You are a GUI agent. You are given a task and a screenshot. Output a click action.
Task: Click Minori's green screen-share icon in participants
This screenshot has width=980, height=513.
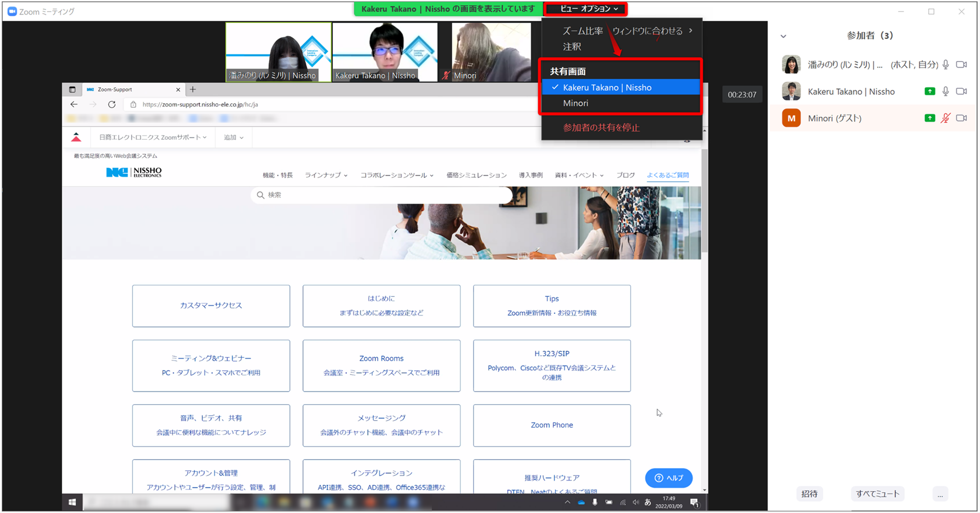929,118
